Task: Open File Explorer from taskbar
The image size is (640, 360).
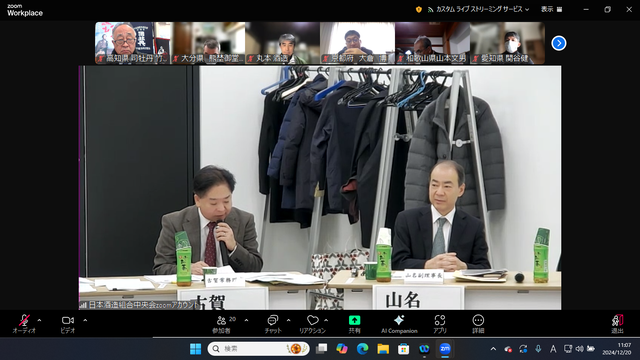Action: (383, 349)
